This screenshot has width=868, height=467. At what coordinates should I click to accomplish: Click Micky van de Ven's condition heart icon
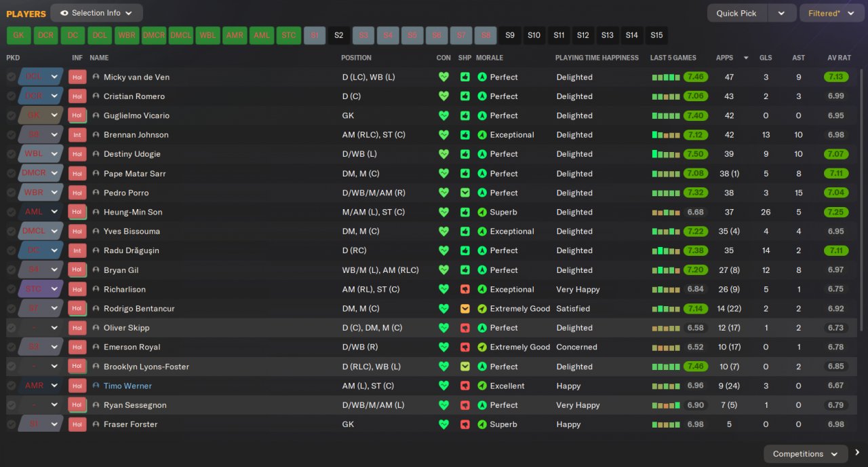point(443,77)
